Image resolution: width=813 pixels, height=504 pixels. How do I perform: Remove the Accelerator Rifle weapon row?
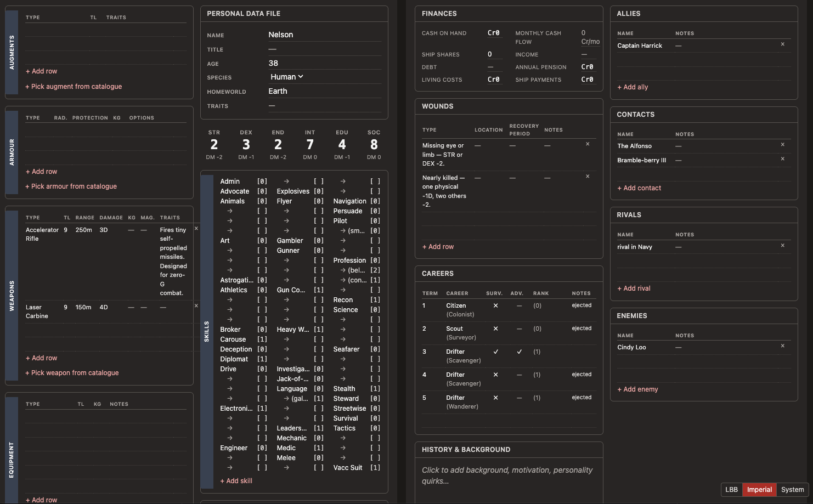(x=196, y=229)
